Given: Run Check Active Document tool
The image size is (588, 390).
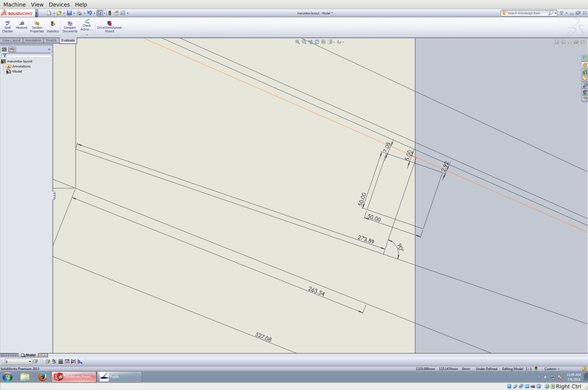Looking at the screenshot, I should (86, 26).
